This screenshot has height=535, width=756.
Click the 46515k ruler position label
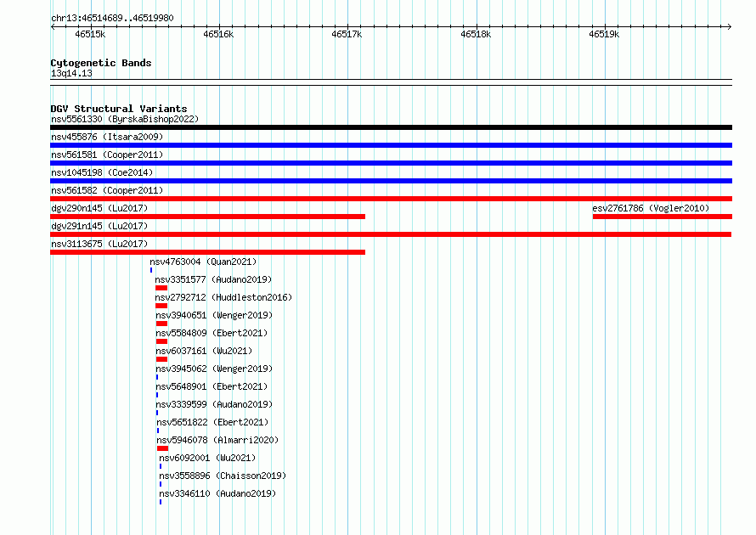tap(90, 34)
